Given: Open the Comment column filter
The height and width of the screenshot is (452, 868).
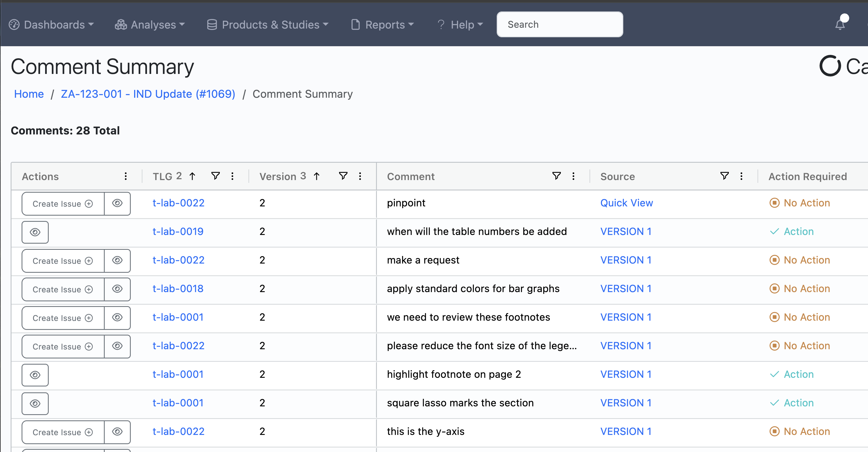Looking at the screenshot, I should (x=557, y=176).
